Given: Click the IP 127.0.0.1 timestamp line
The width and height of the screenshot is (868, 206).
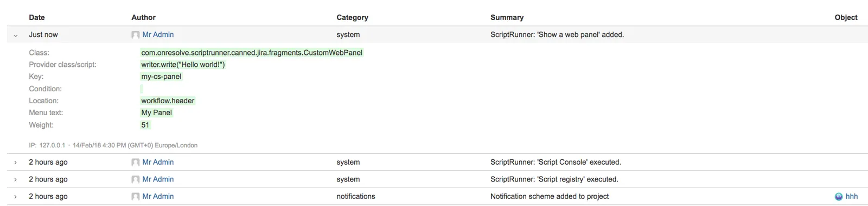Looking at the screenshot, I should pos(113,145).
